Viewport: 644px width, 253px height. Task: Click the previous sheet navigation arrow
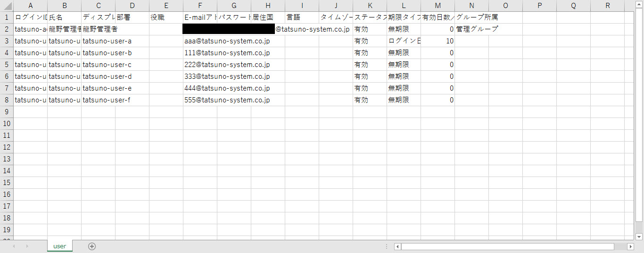point(14,246)
